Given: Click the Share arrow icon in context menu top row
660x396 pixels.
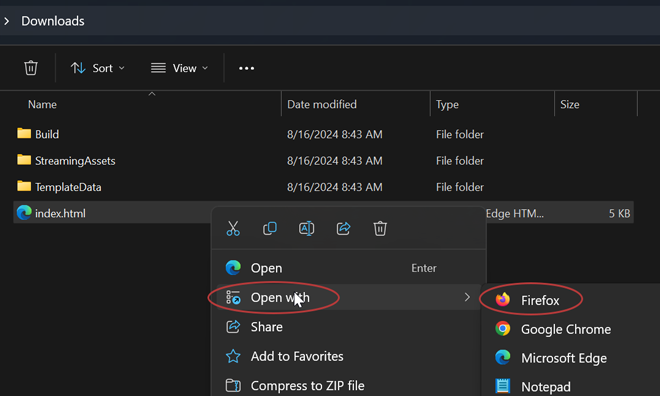Looking at the screenshot, I should [x=343, y=229].
